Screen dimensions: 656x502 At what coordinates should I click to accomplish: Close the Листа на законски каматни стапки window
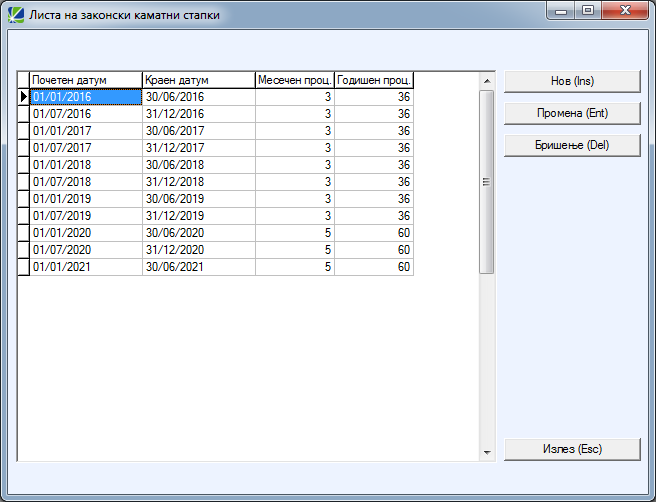point(625,11)
